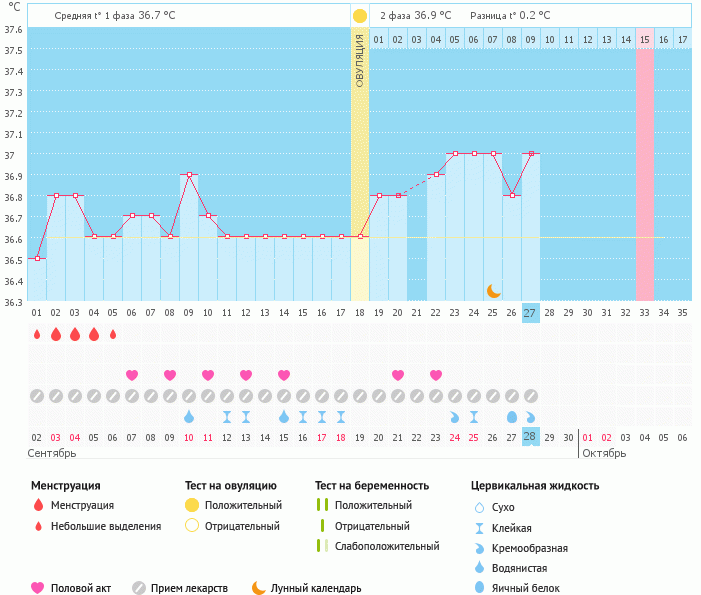The width and height of the screenshot is (701, 595).
Task: Click the vertical ОВУЛЯЦИЯ label bar
Action: [360, 60]
